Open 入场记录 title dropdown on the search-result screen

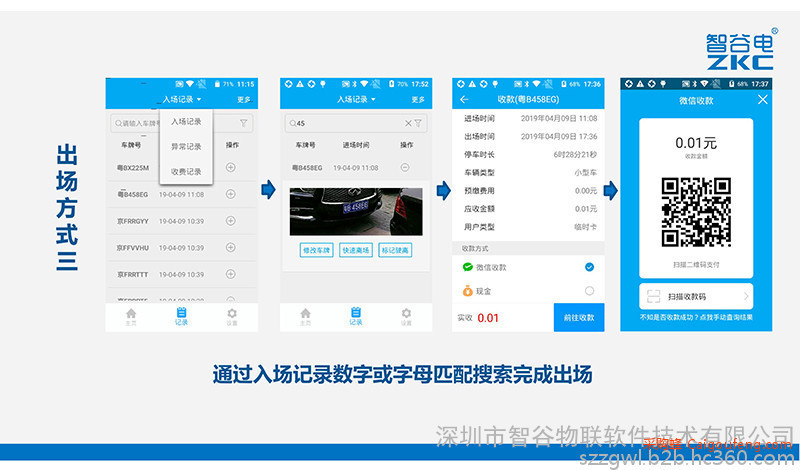click(356, 99)
